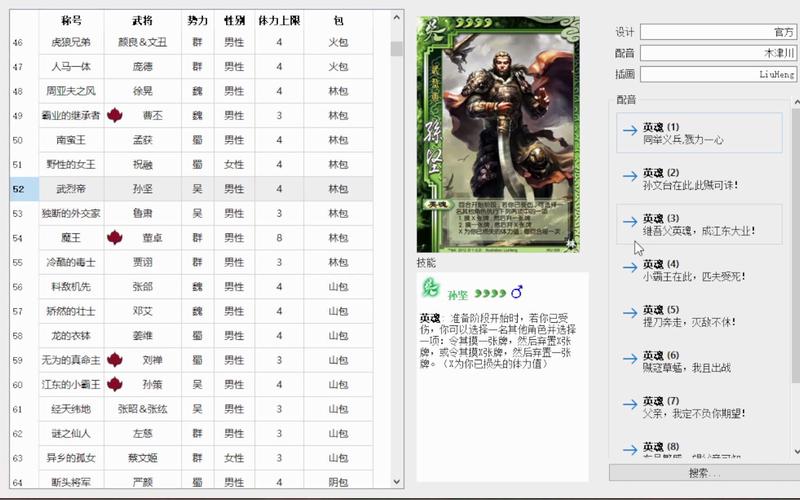The width and height of the screenshot is (800, 500).
Task: Select row 46 颜良&文丑
Action: coord(191,42)
